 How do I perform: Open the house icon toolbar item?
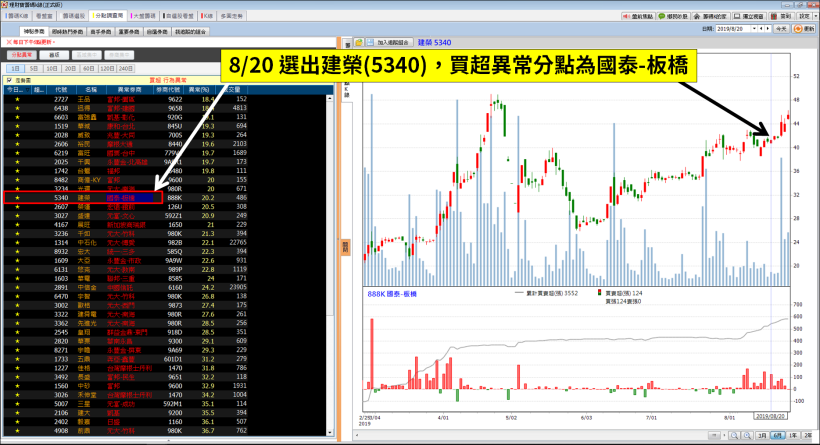tap(710, 16)
